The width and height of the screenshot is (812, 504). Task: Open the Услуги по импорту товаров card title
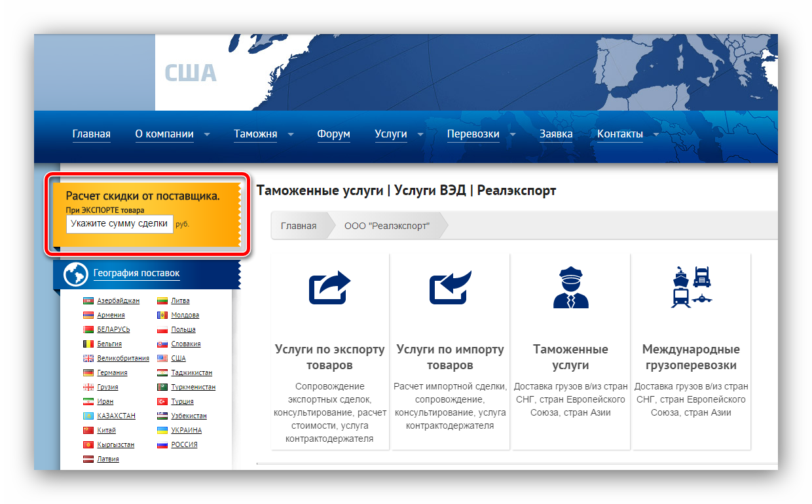coord(451,357)
